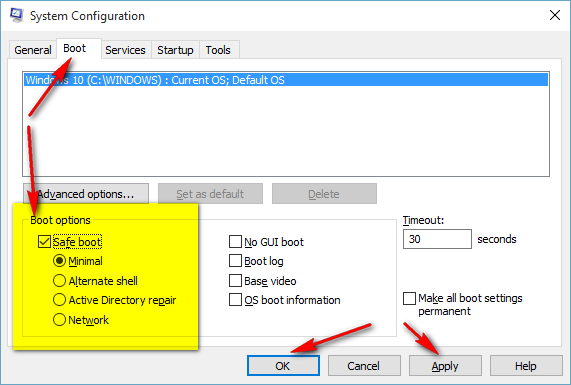Click into the Timeout seconds field
Image resolution: width=571 pixels, height=385 pixels.
coord(437,239)
